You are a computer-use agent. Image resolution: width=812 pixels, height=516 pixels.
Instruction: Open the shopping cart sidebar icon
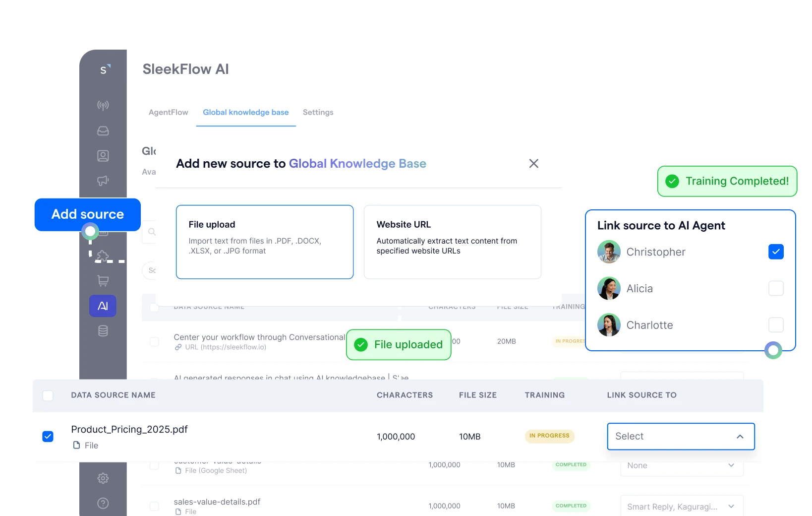click(x=103, y=281)
